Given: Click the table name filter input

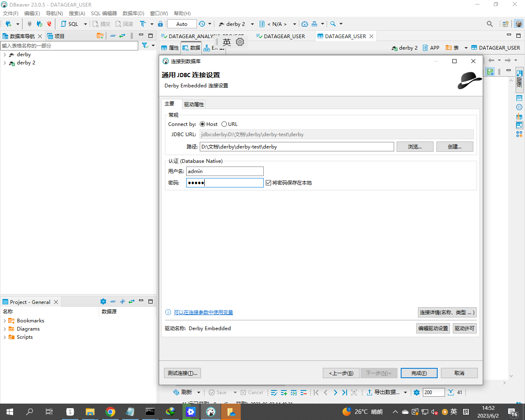Looking at the screenshot, I should (x=69, y=46).
